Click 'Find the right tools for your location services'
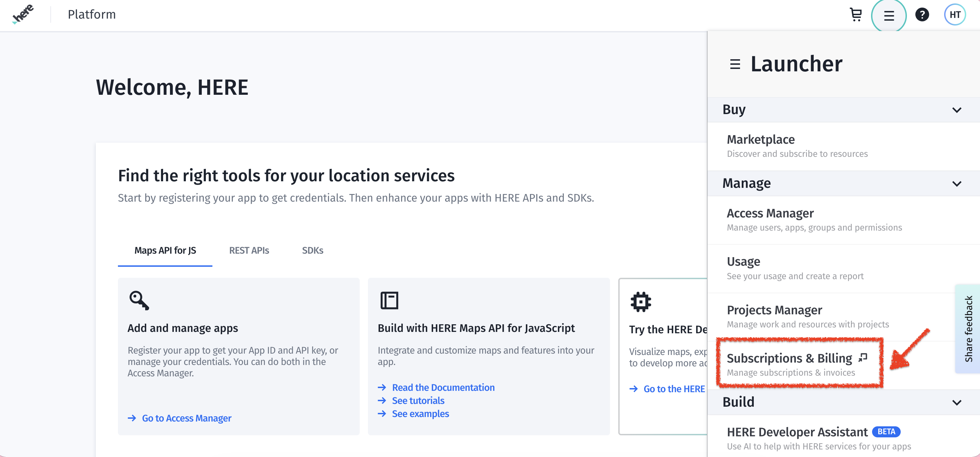The height and width of the screenshot is (457, 980). coord(286,176)
